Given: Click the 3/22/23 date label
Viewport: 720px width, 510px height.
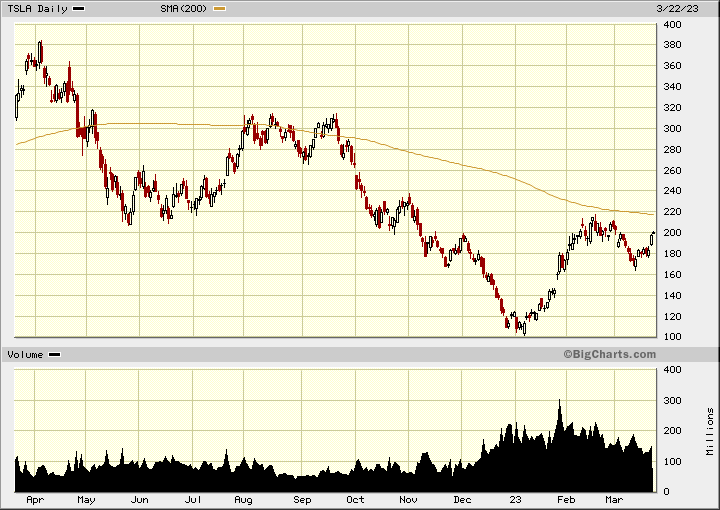Looking at the screenshot, I should 677,9.
